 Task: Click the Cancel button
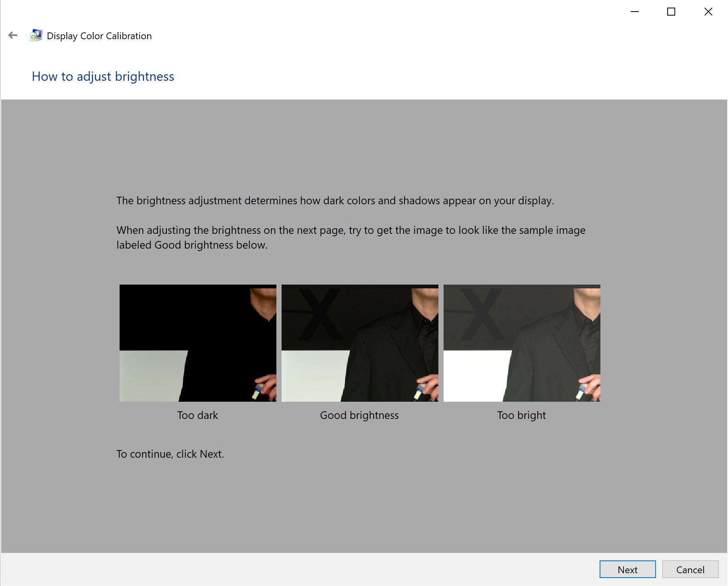point(690,569)
